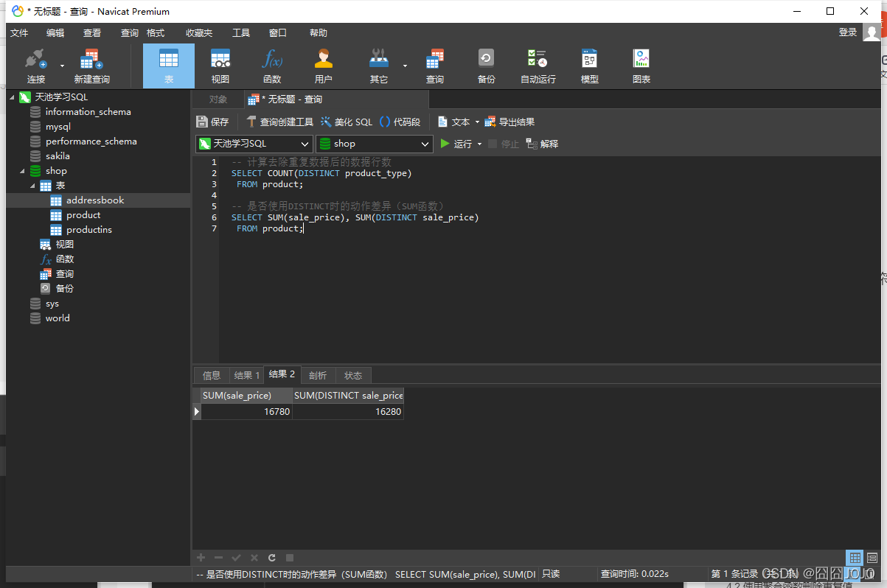Open the 连接 dropdown arrow in toolbar
887x588 pixels.
pyautogui.click(x=62, y=66)
